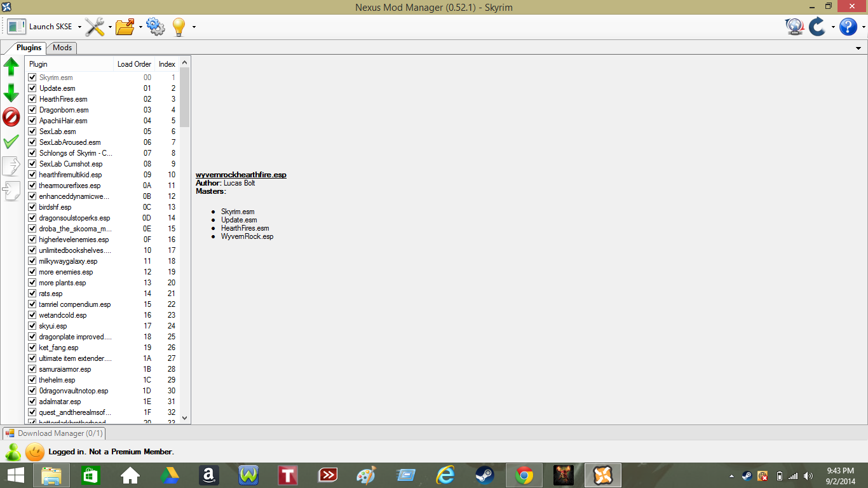This screenshot has width=868, height=488.
Task: Expand the update icon dropdown arrow
Action: (833, 27)
